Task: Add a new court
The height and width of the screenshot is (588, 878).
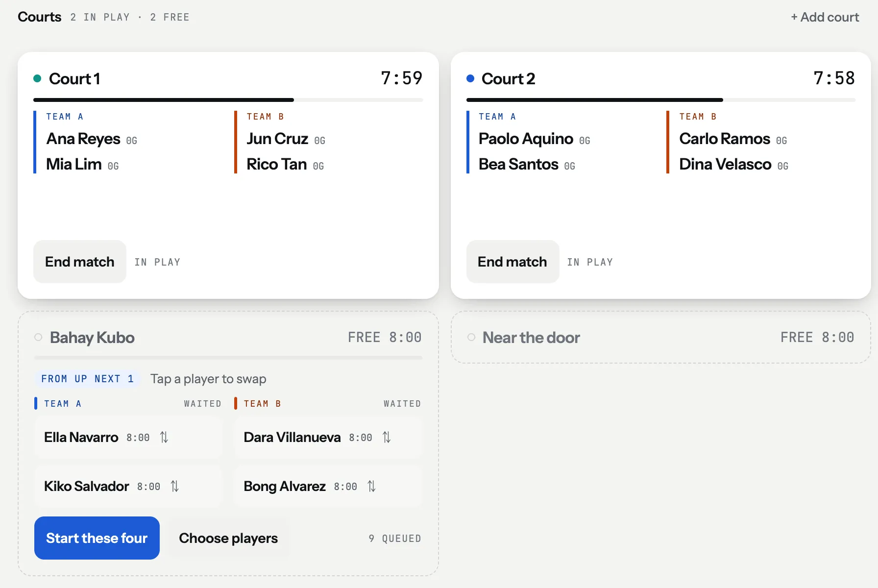Action: pos(825,17)
